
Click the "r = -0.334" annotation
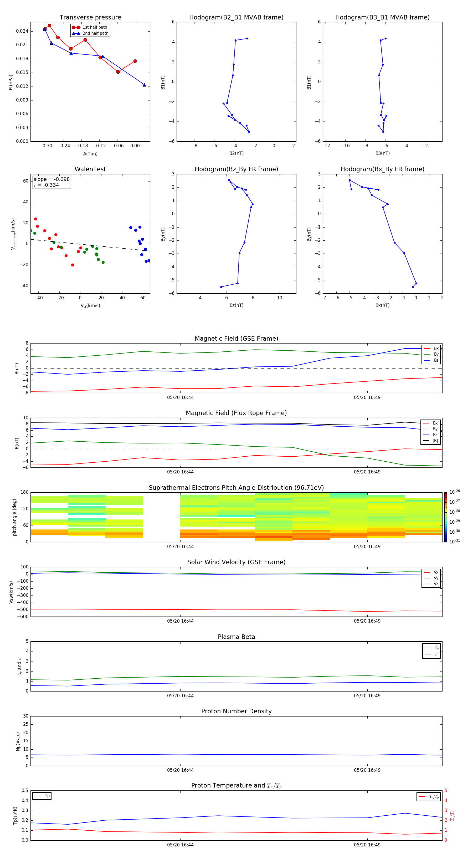tap(47, 185)
